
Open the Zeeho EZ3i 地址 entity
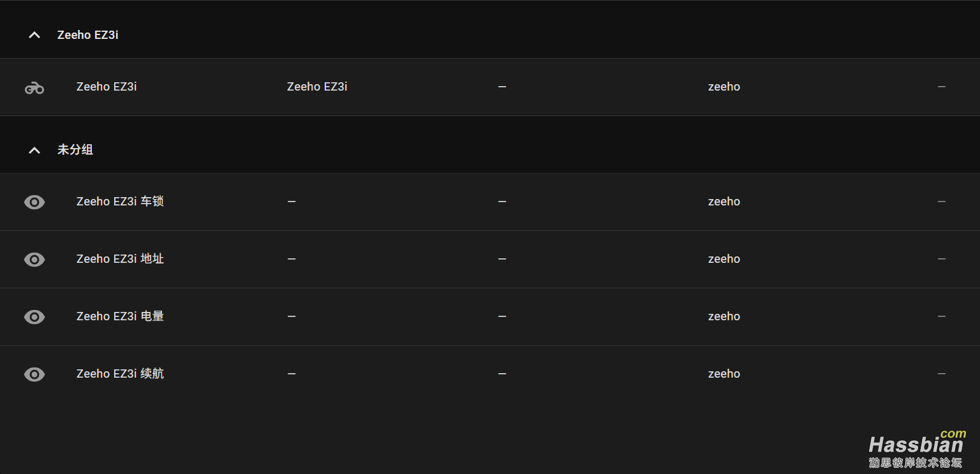[120, 259]
